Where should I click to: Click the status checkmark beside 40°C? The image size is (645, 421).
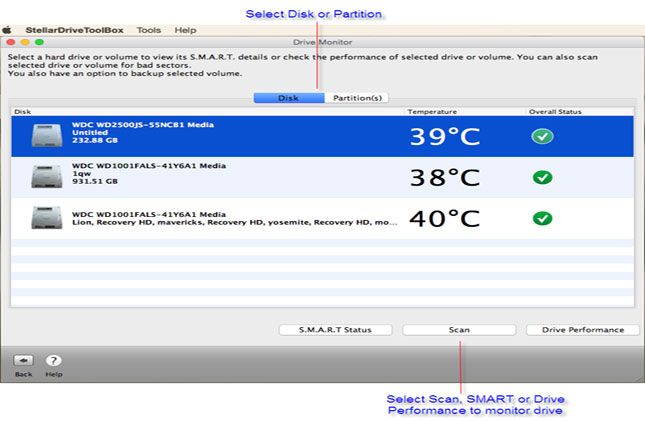[542, 218]
